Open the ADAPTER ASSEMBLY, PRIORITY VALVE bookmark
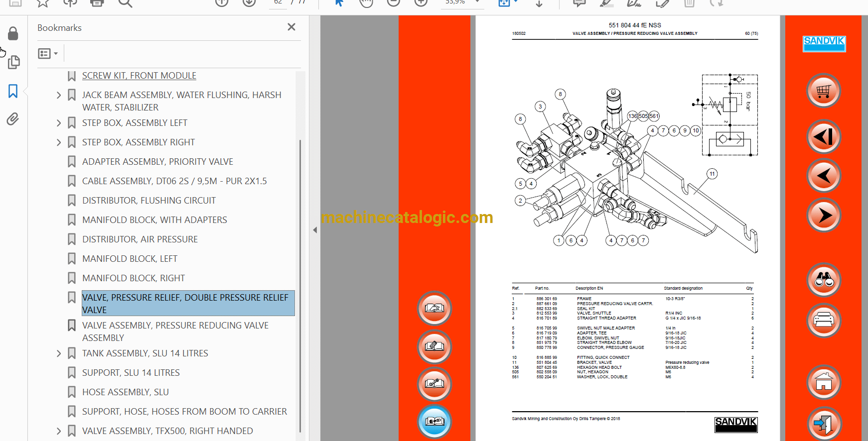This screenshot has height=441, width=868. [x=157, y=162]
